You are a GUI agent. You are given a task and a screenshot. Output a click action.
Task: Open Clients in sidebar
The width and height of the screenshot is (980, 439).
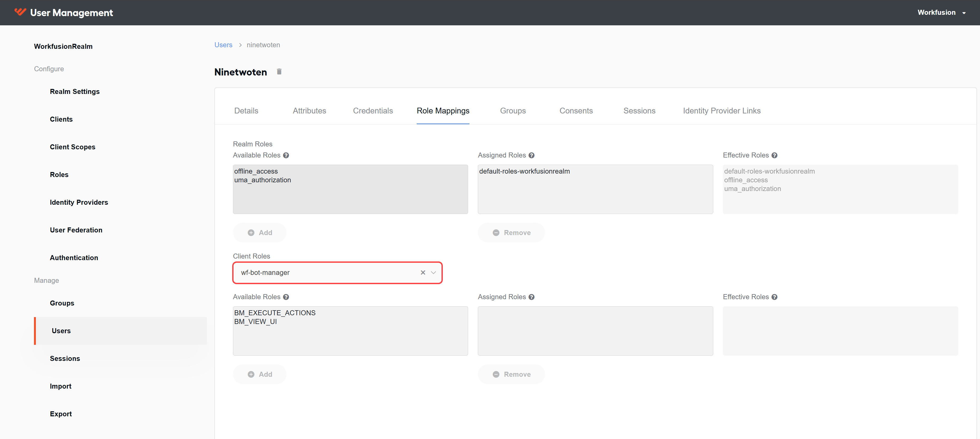pyautogui.click(x=61, y=119)
